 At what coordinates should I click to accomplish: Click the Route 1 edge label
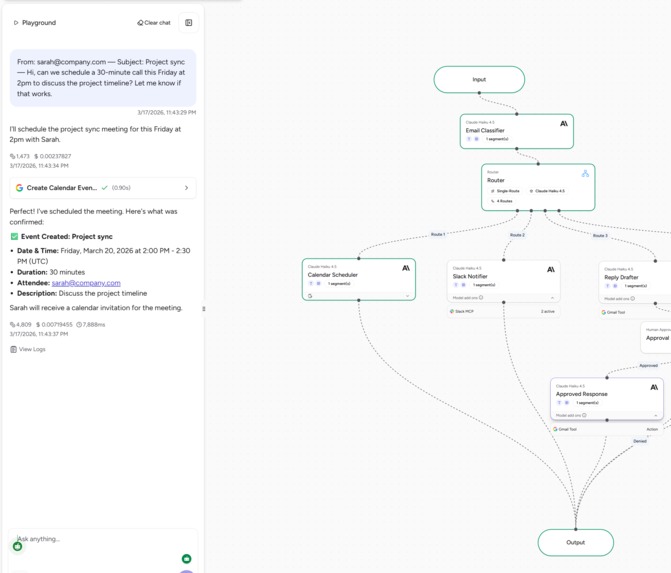437,235
